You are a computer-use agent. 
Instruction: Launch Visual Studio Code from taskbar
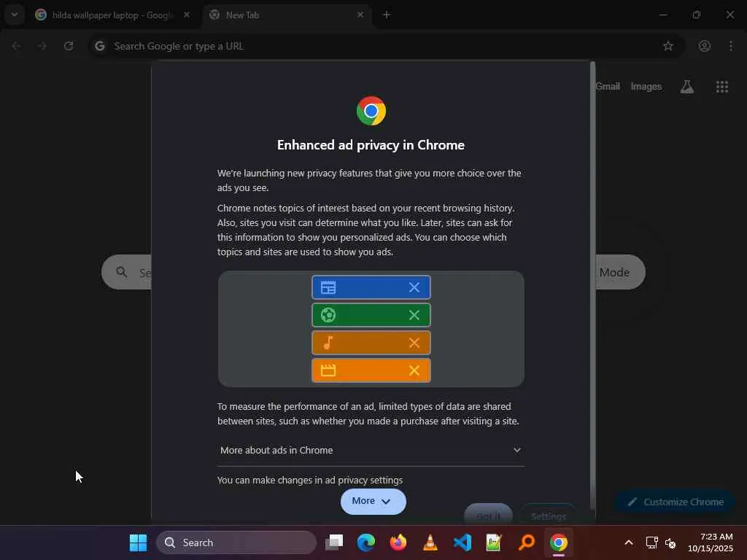462,542
